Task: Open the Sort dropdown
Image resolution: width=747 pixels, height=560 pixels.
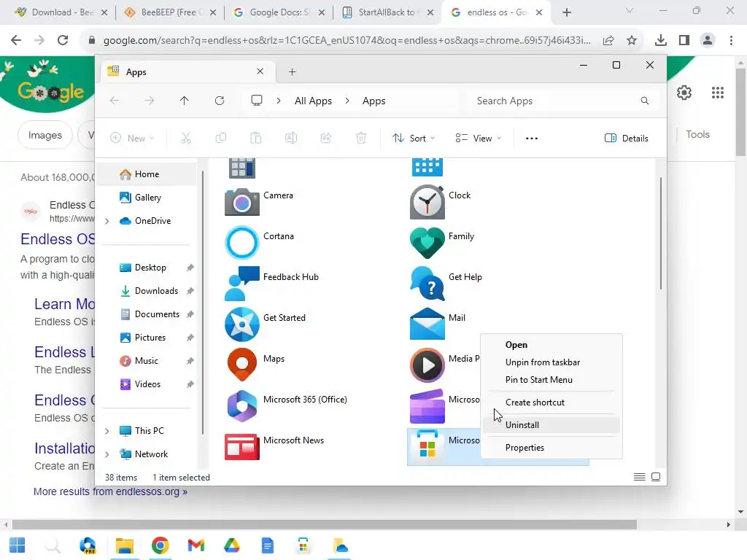Action: pos(414,138)
